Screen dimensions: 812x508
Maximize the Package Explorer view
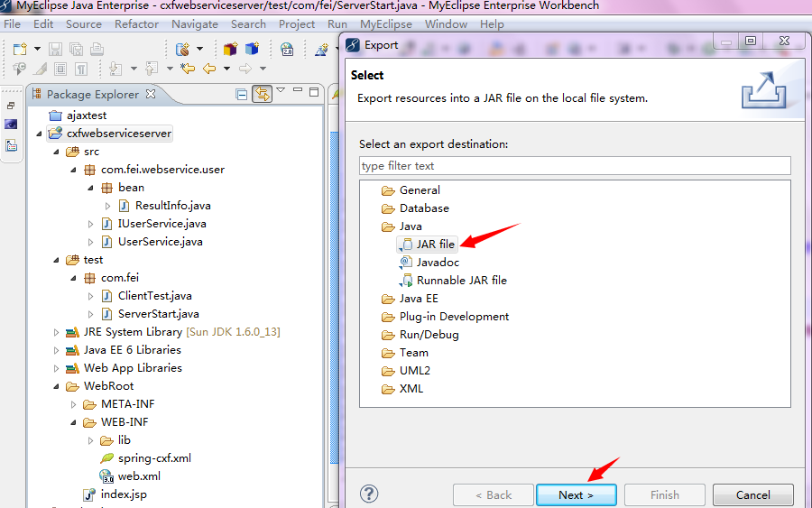click(314, 92)
